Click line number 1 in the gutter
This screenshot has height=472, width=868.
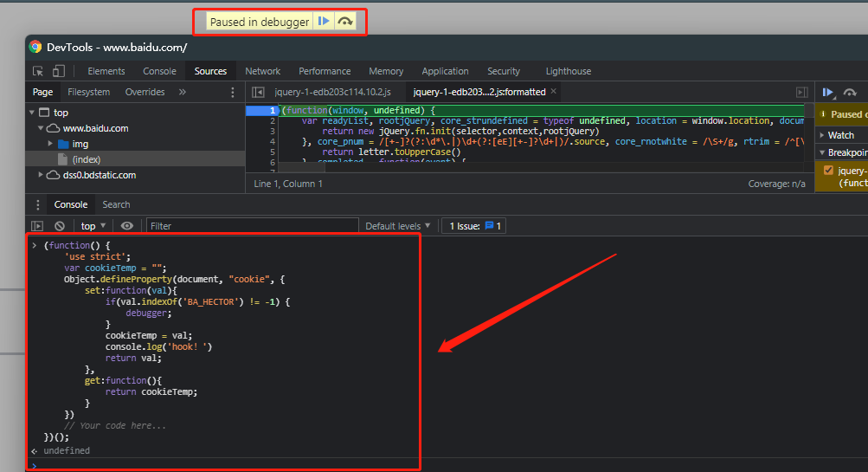pos(272,110)
